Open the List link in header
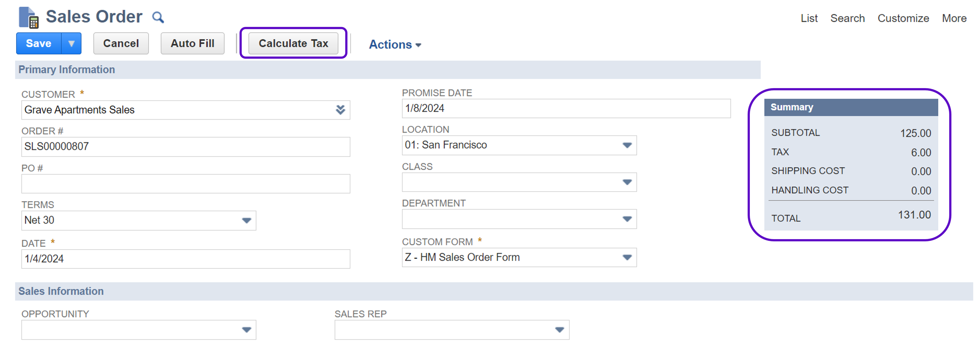Image resolution: width=980 pixels, height=345 pixels. tap(809, 18)
